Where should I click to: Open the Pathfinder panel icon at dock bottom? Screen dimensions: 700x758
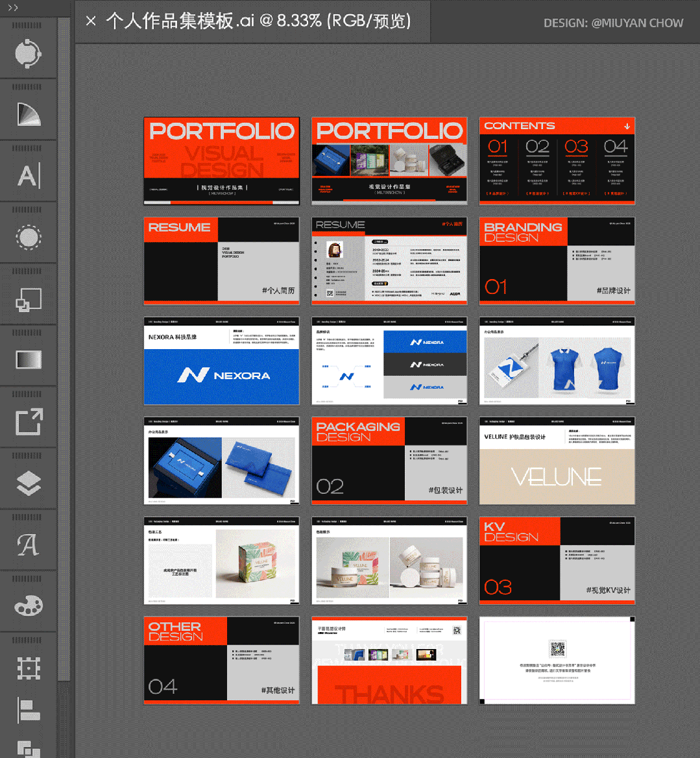pyautogui.click(x=28, y=748)
